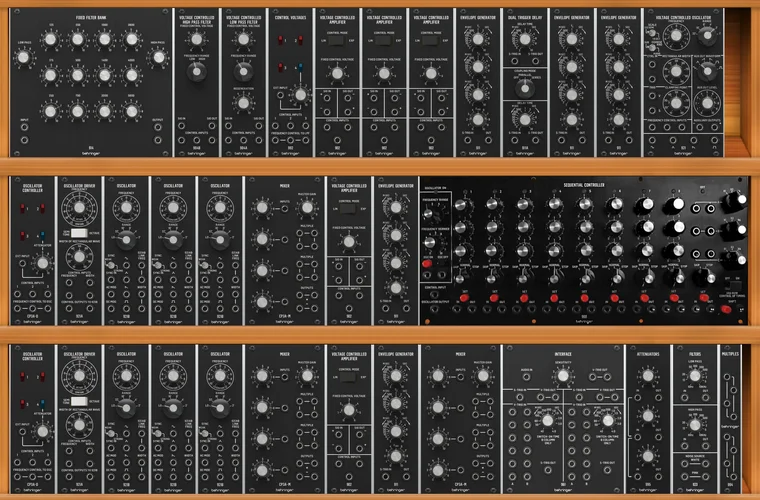Flip stage 1 Skip/Normal/Stop switch
Screen dimensions: 760x500
461,279
